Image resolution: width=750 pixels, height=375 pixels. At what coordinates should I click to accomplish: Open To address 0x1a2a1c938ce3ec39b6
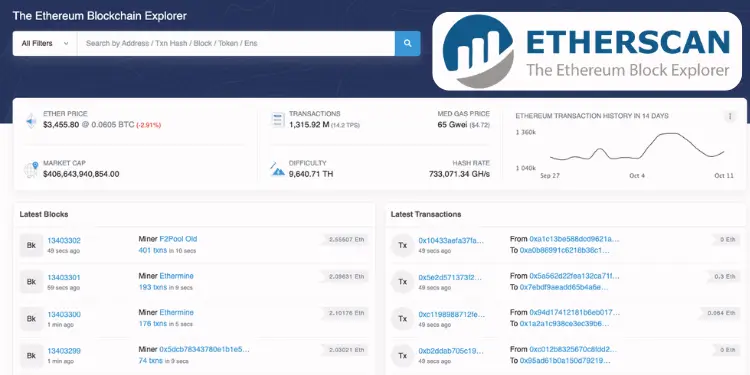coord(564,323)
